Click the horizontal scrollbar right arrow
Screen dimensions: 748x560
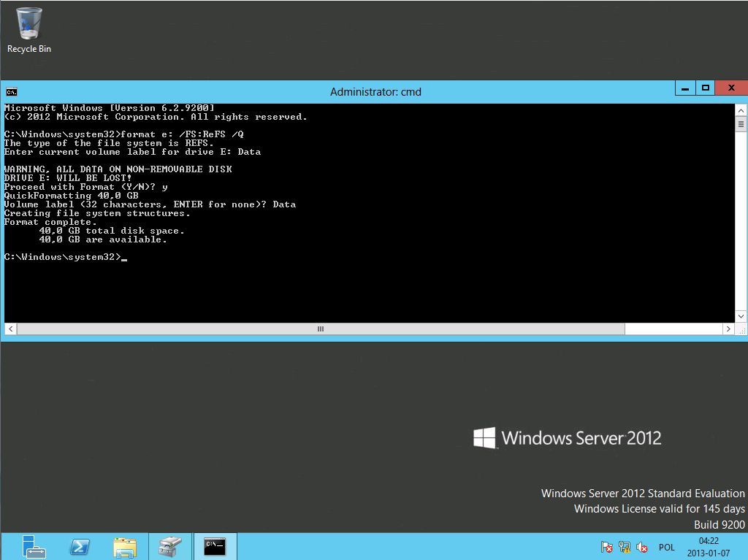point(728,329)
